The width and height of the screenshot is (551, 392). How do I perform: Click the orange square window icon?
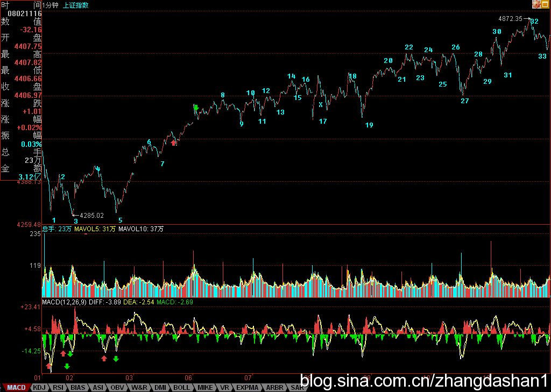tap(546, 4)
